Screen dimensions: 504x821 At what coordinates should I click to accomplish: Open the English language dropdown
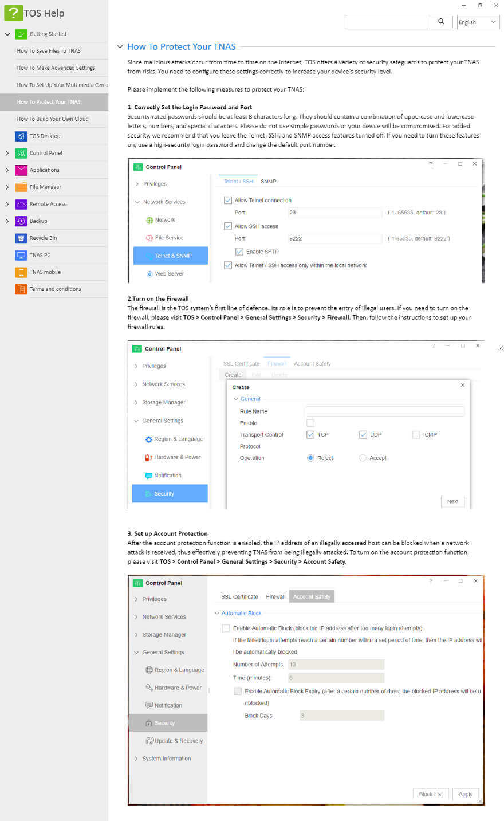point(478,22)
